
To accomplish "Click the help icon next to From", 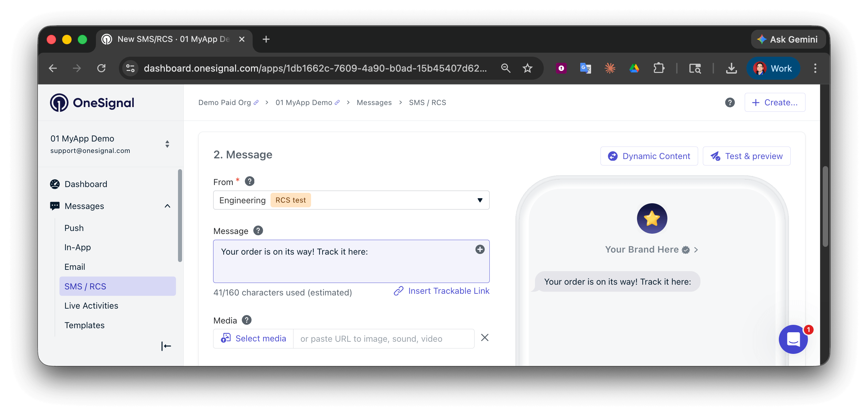I will 250,182.
